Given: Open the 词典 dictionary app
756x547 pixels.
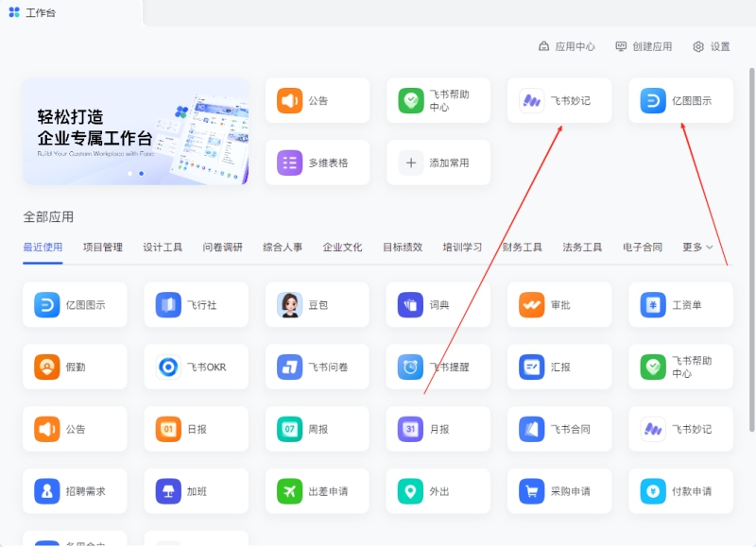Looking at the screenshot, I should pyautogui.click(x=438, y=304).
